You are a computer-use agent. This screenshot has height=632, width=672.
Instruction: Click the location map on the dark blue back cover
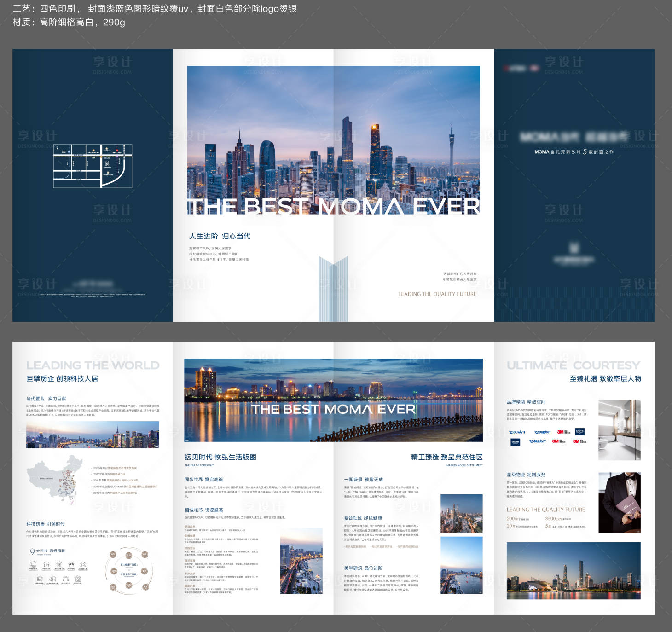pyautogui.click(x=93, y=166)
